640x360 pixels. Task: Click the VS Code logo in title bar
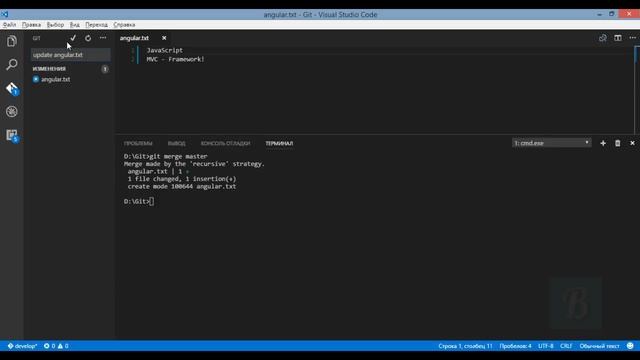point(4,14)
